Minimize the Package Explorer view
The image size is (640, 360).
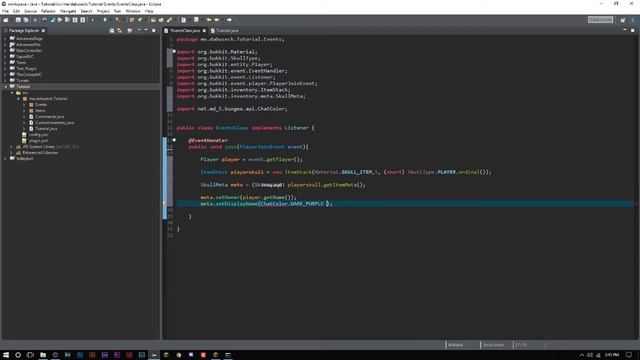coord(146,30)
